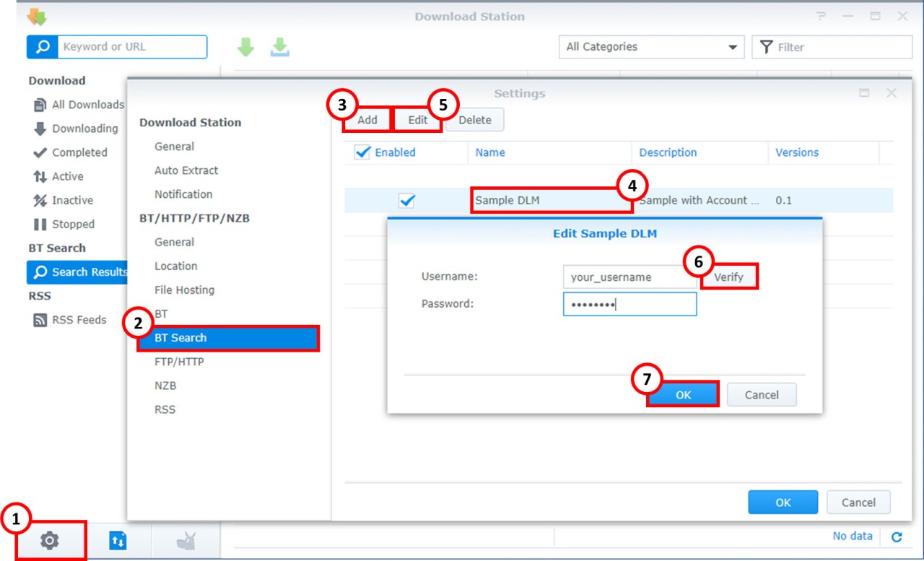Click the Password input field
This screenshot has width=924, height=561.
pos(629,304)
